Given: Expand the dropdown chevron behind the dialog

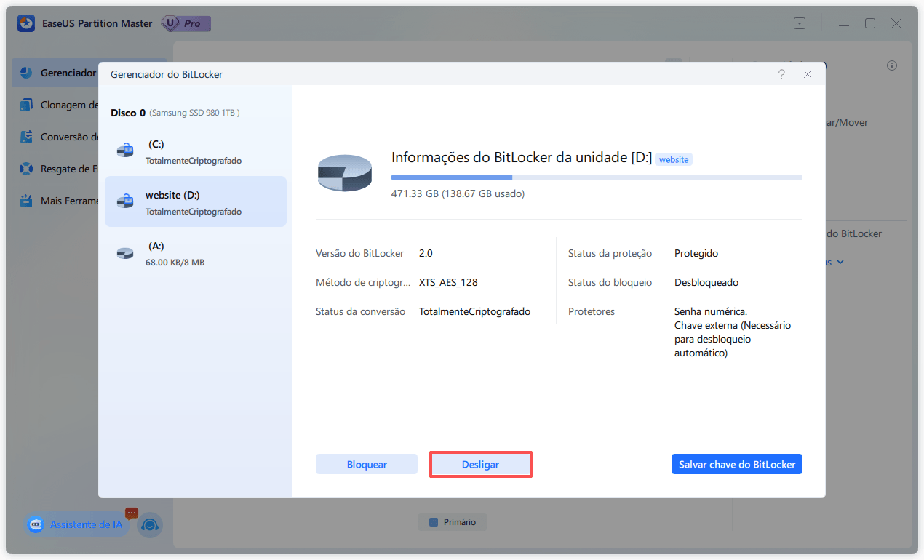Looking at the screenshot, I should click(x=840, y=262).
